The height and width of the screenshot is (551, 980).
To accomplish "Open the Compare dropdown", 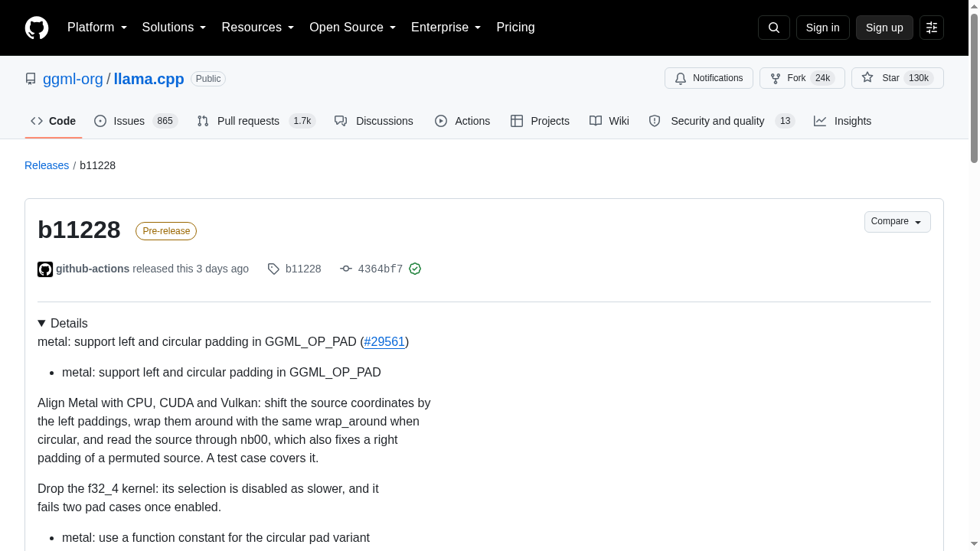I will [897, 222].
